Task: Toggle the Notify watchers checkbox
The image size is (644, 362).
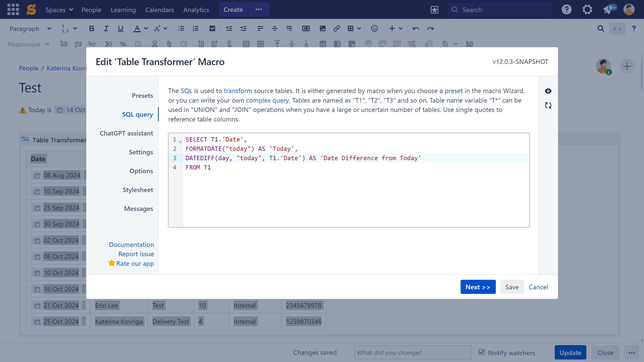Action: [481, 352]
